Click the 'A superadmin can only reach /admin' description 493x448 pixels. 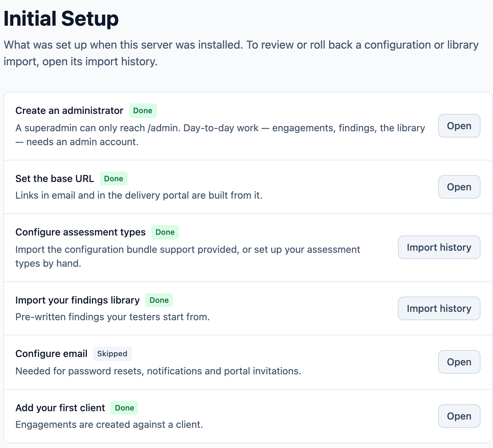click(220, 135)
